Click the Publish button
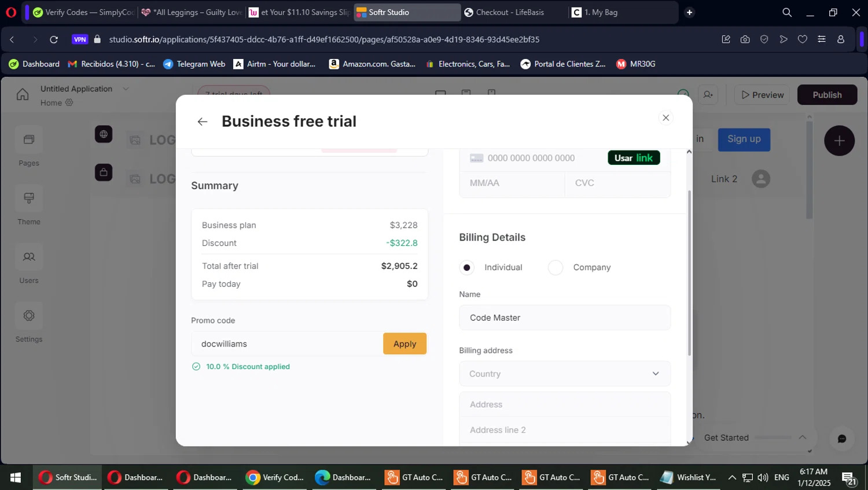This screenshot has width=868, height=490. coord(827,95)
